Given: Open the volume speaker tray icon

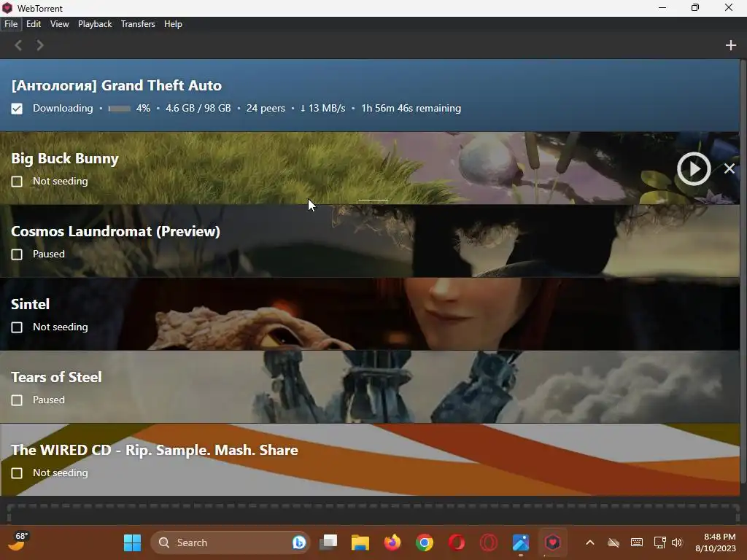Looking at the screenshot, I should 676,542.
